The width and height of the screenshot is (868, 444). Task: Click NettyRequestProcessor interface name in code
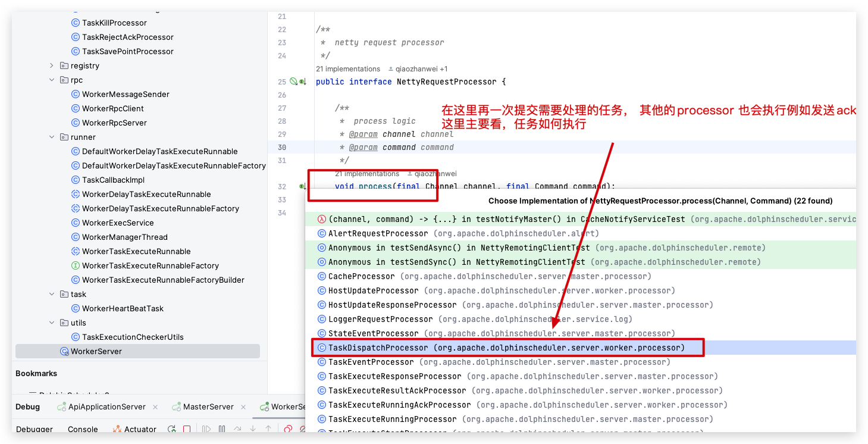pos(446,82)
